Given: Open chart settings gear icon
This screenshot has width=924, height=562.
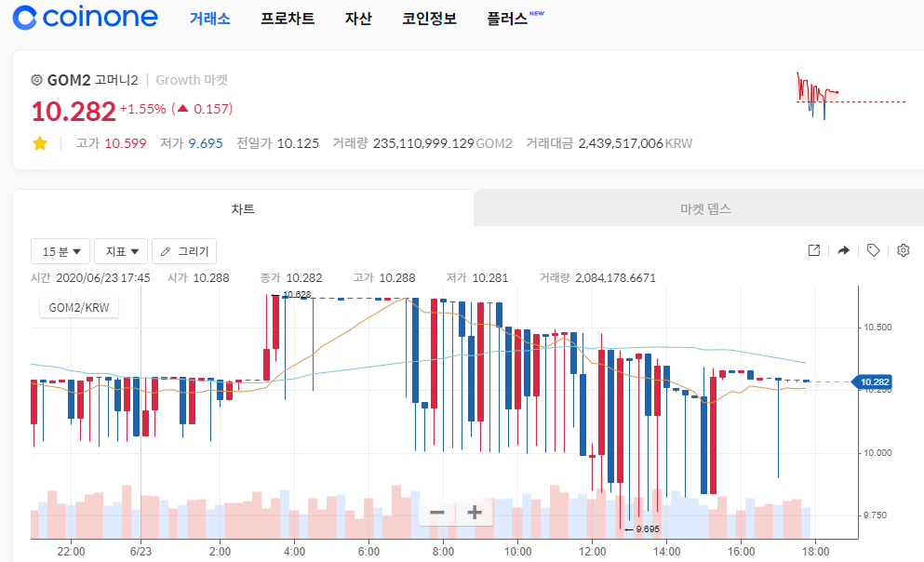Looking at the screenshot, I should [x=904, y=250].
